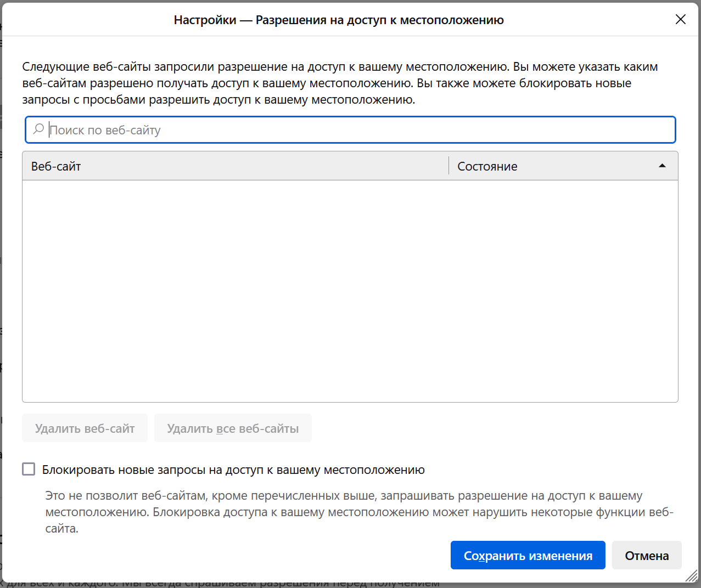Click Отмена to dismiss the dialog
Screen dimensions: 701x588
(x=646, y=555)
